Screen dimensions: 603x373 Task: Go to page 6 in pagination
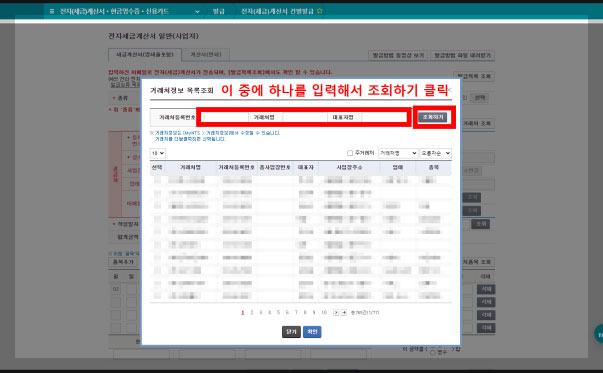pyautogui.click(x=287, y=313)
